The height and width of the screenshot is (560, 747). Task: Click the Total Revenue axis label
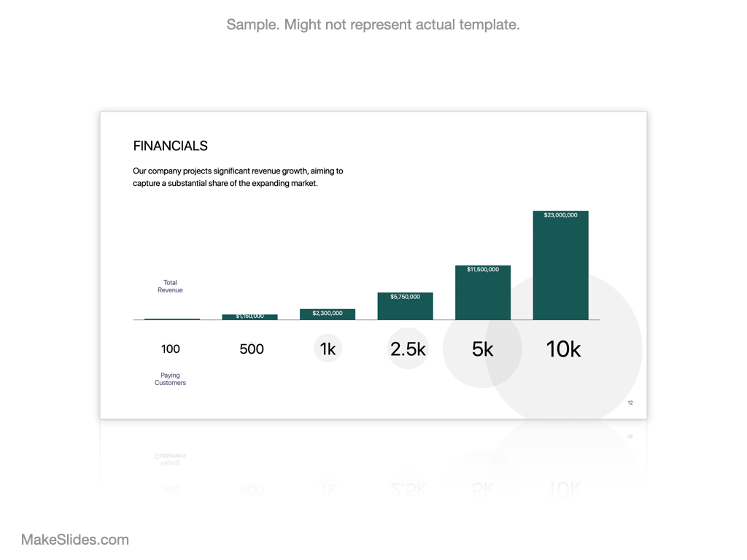point(170,287)
